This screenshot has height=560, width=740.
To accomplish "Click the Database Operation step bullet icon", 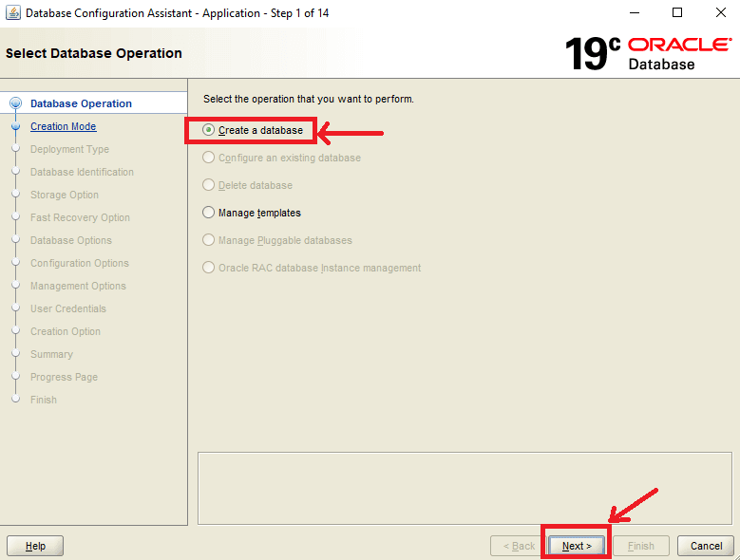I will [x=15, y=104].
